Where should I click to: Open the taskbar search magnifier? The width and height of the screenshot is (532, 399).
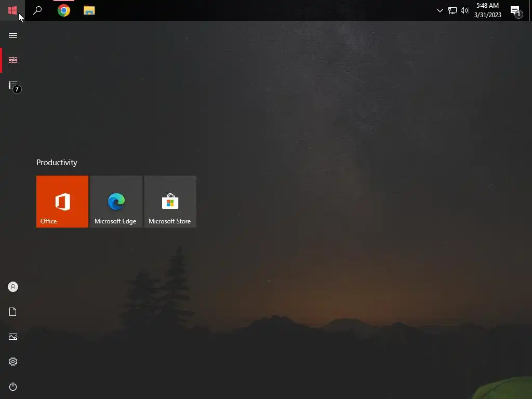(x=37, y=10)
